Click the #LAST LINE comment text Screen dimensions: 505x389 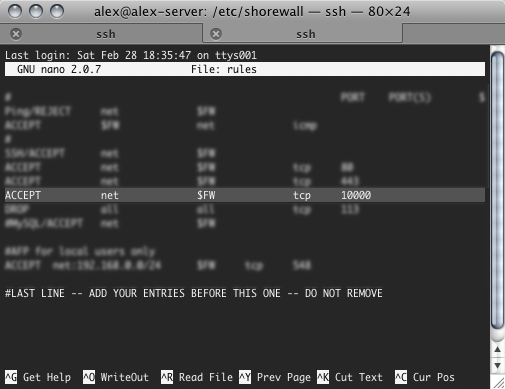[194, 293]
